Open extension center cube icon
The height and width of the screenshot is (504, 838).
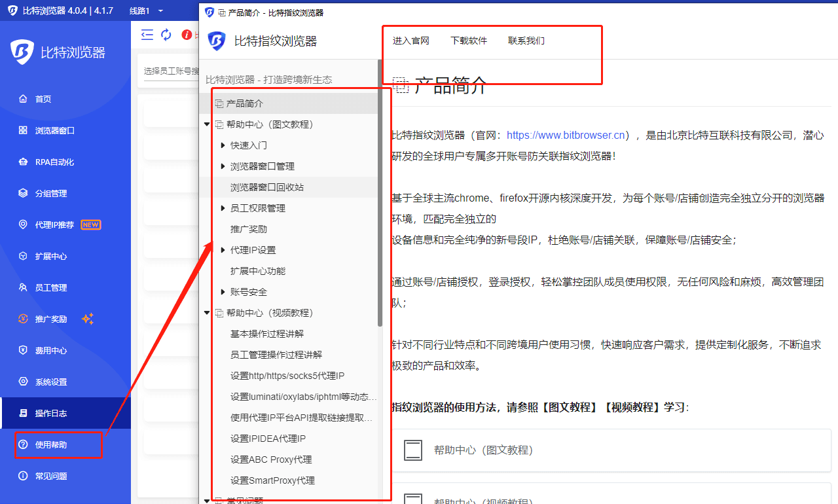pyautogui.click(x=23, y=256)
